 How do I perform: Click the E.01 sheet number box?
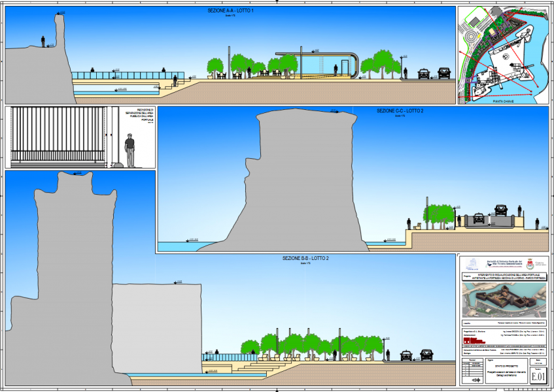click(538, 376)
